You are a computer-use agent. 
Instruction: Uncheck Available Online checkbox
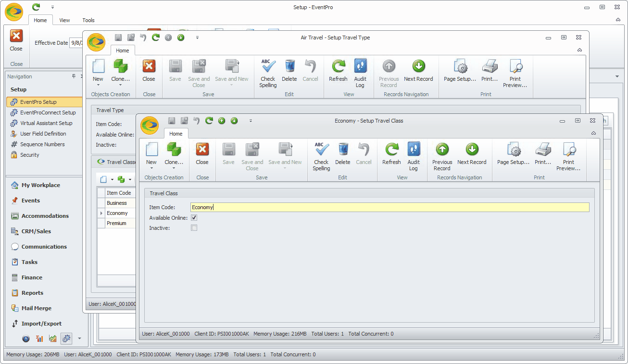(x=194, y=218)
